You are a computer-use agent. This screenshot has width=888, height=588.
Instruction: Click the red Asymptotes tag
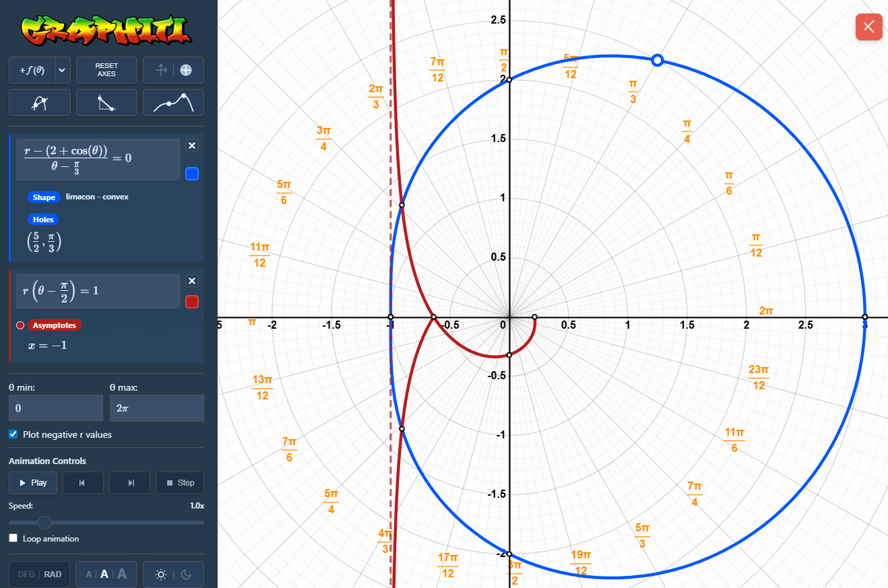[54, 325]
